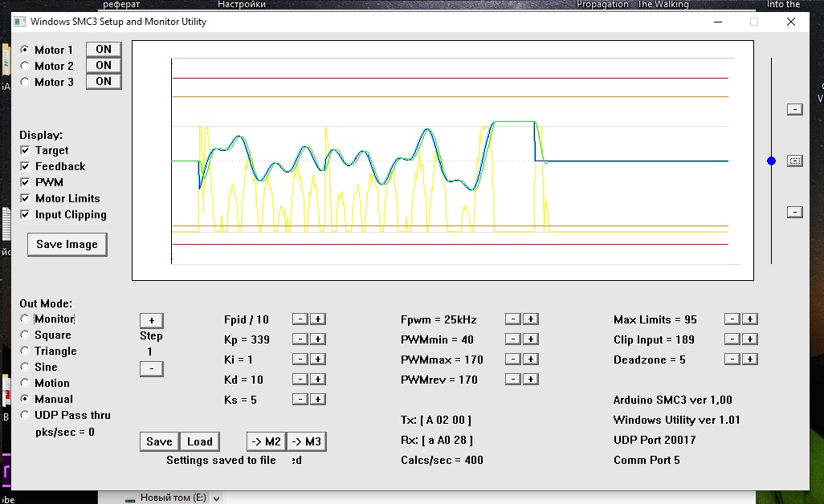Copy settings to motor 2 with -> M2
Viewport: 824px width, 504px height.
(266, 441)
